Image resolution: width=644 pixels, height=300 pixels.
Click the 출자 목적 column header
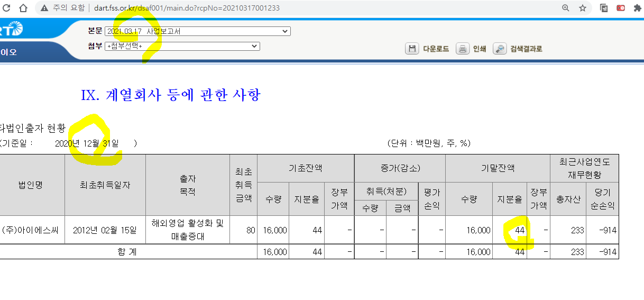[x=188, y=185]
